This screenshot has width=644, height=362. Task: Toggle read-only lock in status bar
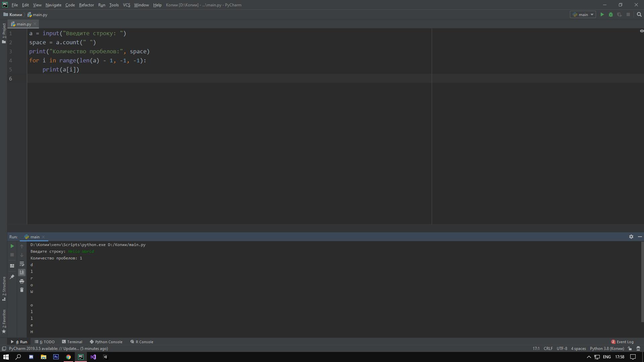(630, 349)
